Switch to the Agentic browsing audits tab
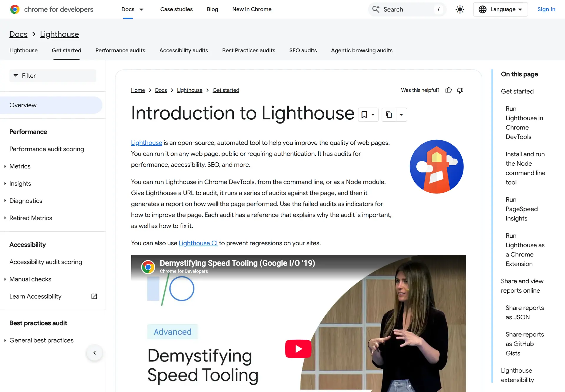The width and height of the screenshot is (565, 392). point(362,51)
